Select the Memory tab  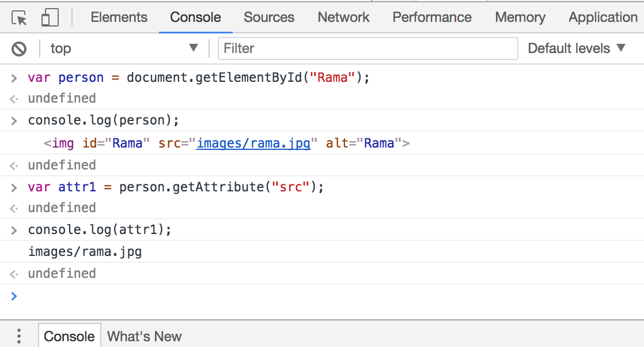[520, 17]
